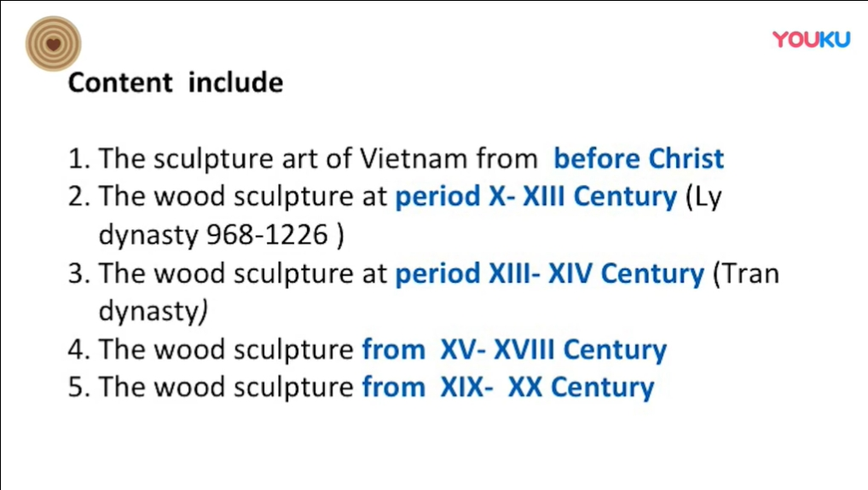Select list item 1 about Vietnam sculpture art
868x490 pixels.
[x=396, y=159]
